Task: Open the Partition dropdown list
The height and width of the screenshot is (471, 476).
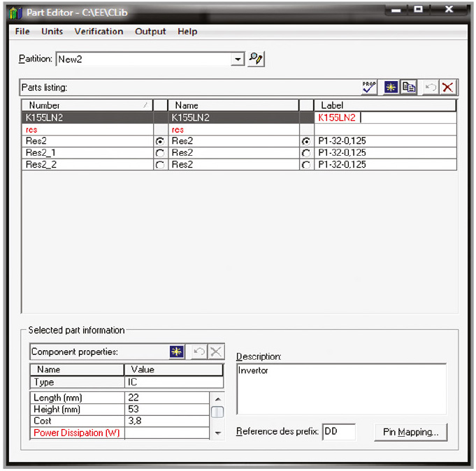Action: tap(238, 59)
